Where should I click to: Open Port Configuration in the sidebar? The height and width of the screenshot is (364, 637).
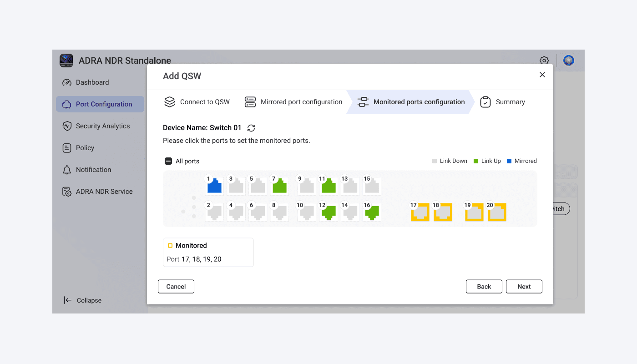tap(100, 104)
